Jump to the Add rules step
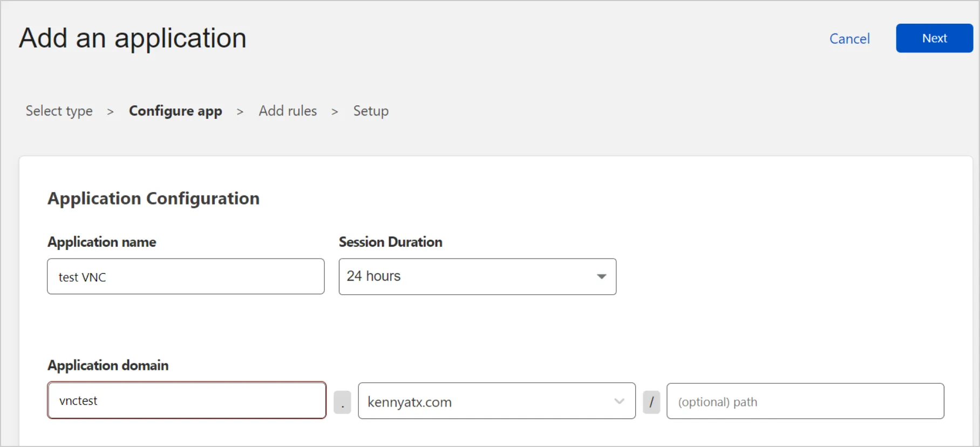 coord(288,111)
